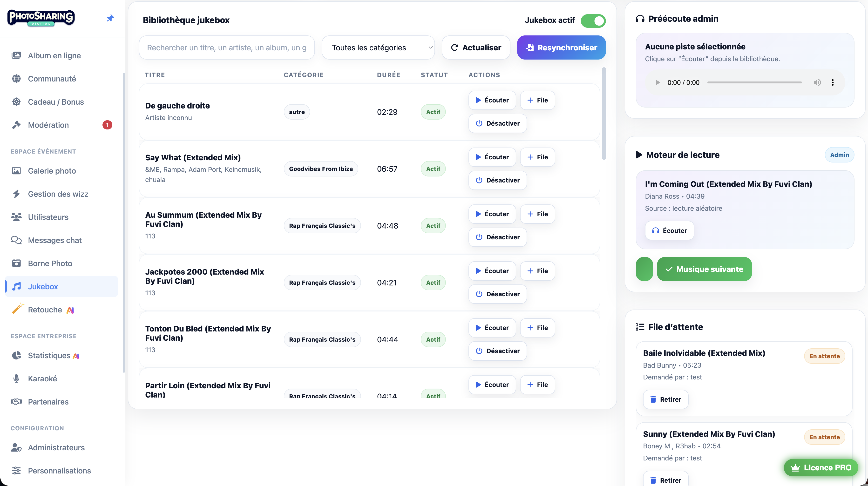868x486 pixels.
Task: Go to Karaoké in the sidebar
Action: pos(42,378)
